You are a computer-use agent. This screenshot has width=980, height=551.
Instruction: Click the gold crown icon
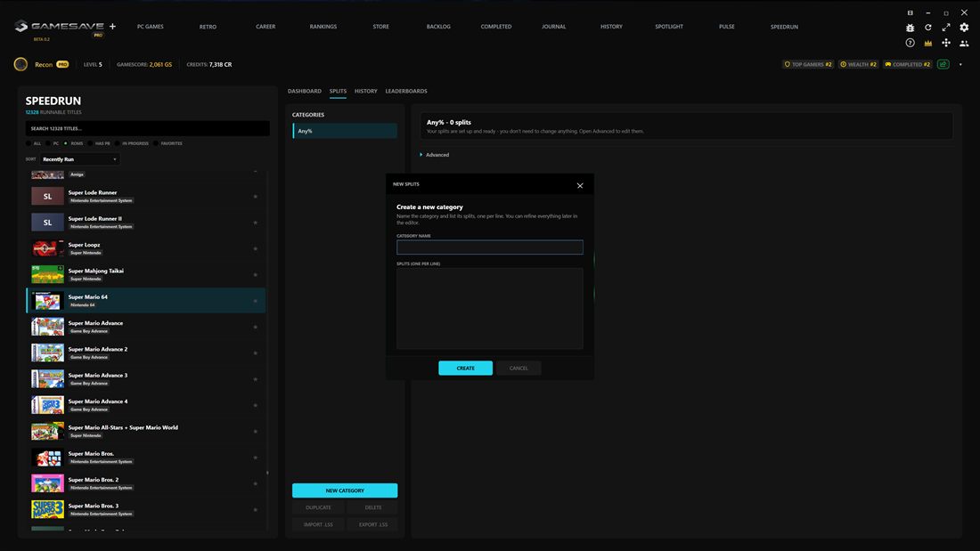pos(928,43)
